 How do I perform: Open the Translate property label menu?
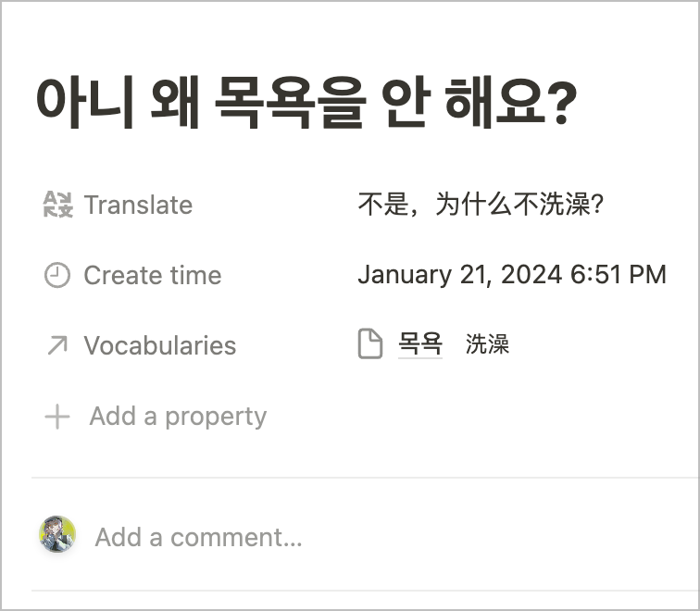coord(138,205)
